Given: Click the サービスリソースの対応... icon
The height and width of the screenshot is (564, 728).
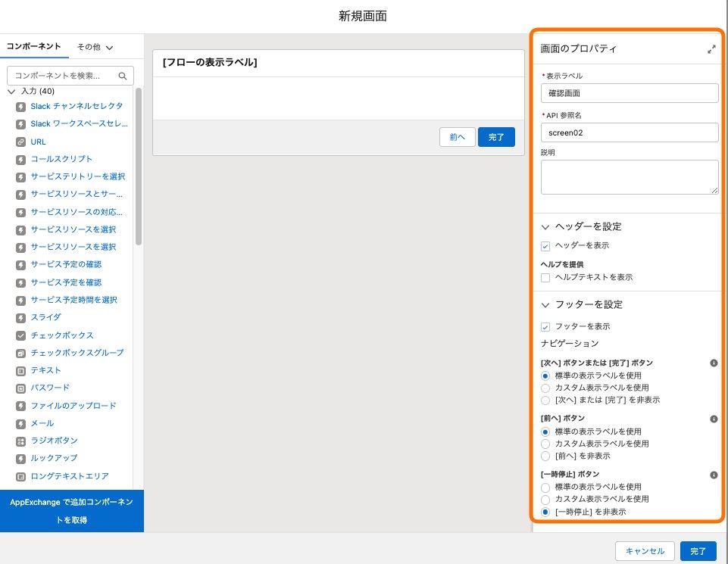Looking at the screenshot, I should click(x=20, y=213).
